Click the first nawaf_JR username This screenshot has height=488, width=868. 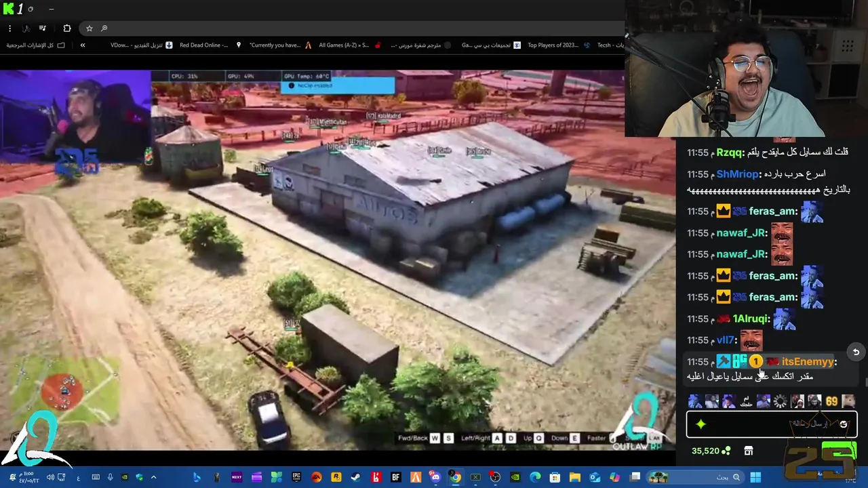(x=741, y=233)
